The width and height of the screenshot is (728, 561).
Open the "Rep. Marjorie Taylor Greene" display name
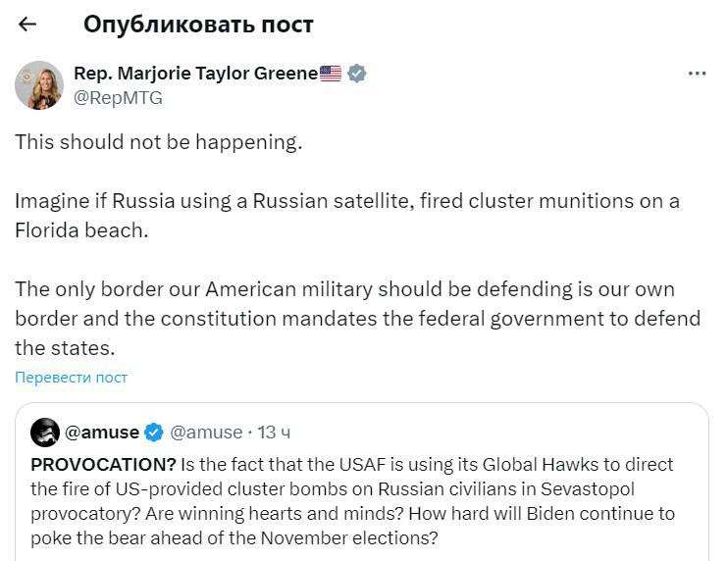195,74
